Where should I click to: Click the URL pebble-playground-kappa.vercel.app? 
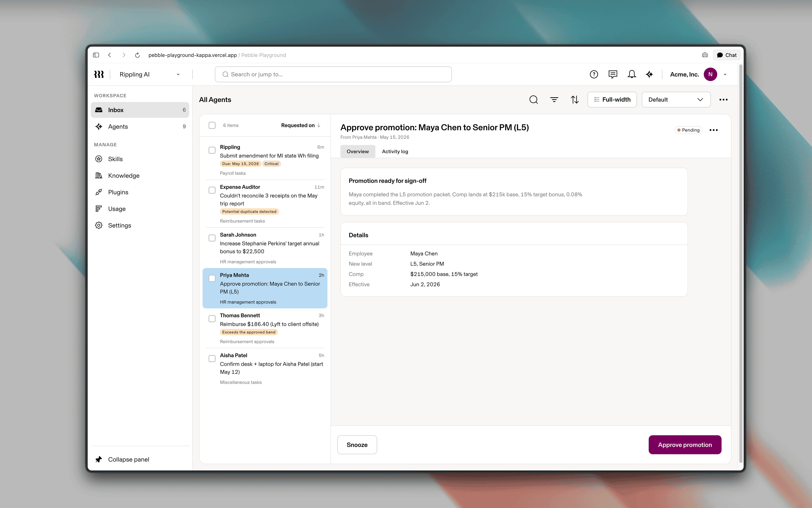[193, 55]
